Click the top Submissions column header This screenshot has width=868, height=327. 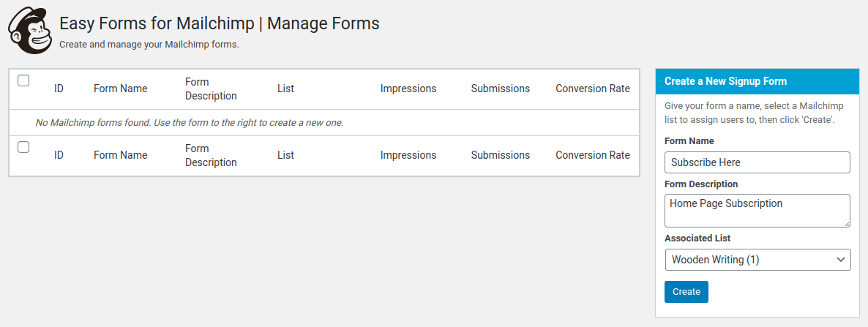(x=501, y=89)
